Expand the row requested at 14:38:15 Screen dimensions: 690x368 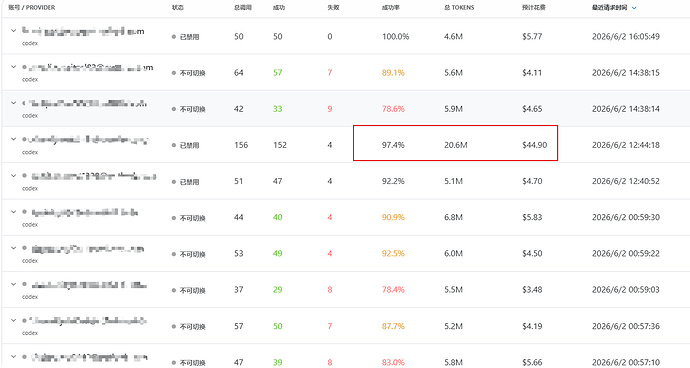(13, 67)
